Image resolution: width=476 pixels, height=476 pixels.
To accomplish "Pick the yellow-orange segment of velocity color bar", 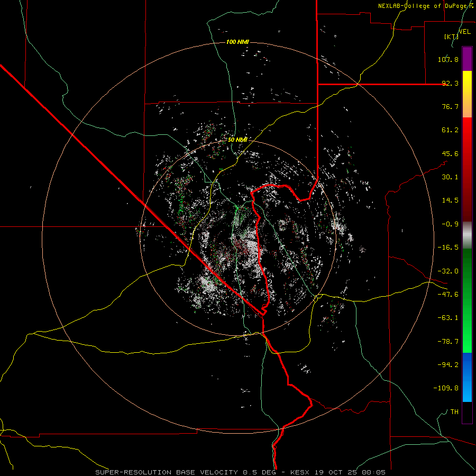I will click(467, 94).
